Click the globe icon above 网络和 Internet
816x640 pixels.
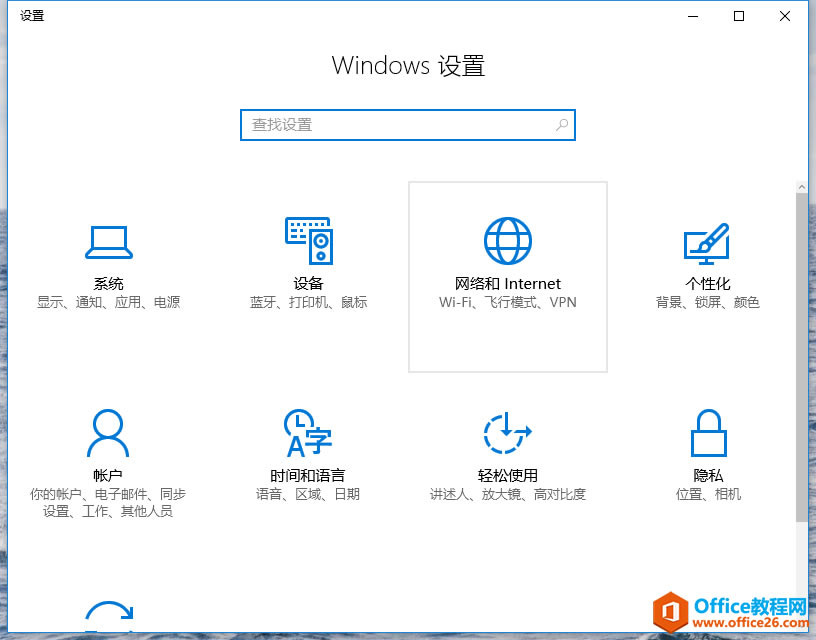point(508,239)
